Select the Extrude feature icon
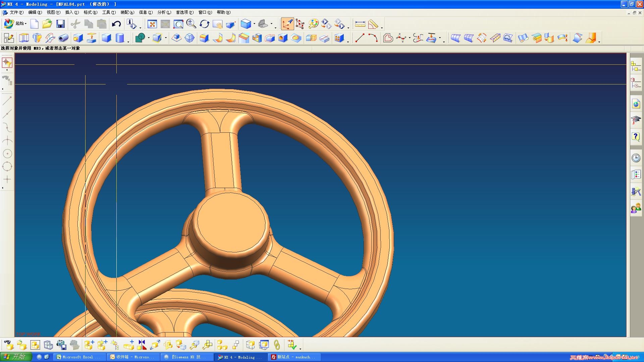Viewport: 644px width, 362px height. [x=24, y=38]
